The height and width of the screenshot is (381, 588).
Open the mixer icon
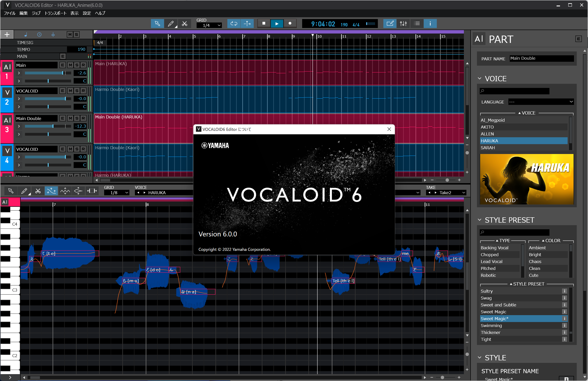[403, 23]
